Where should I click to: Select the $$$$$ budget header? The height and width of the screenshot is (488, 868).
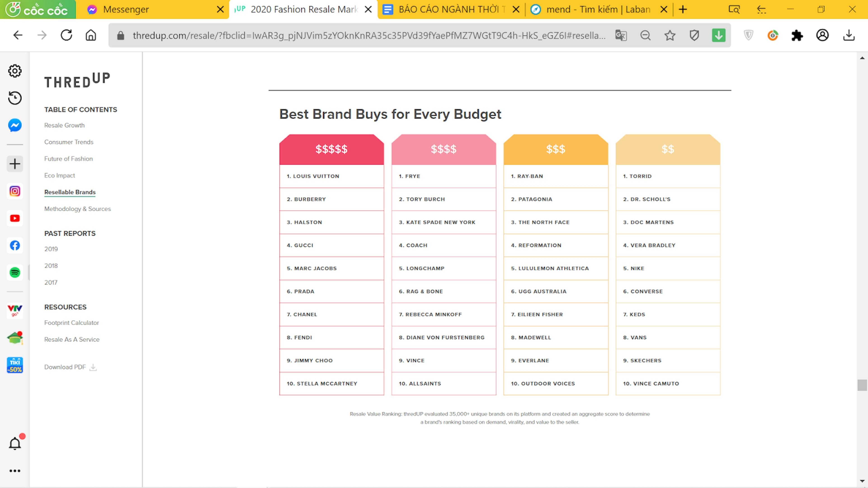(x=332, y=149)
